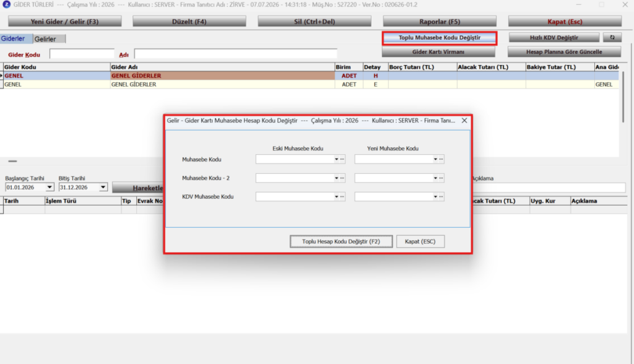
Task: Open ellipsis lookup for Yeni Muhasebe Kodu
Action: pos(441,159)
